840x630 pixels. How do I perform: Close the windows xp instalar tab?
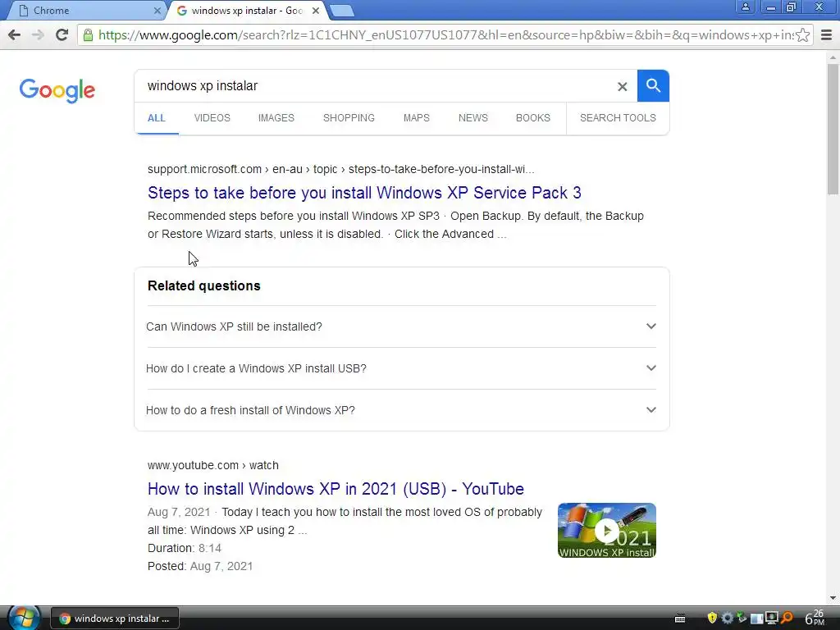pos(316,11)
